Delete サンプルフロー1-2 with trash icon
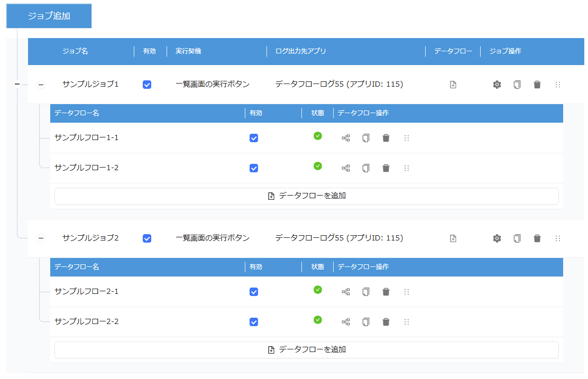Image resolution: width=588 pixels, height=379 pixels. tap(386, 168)
